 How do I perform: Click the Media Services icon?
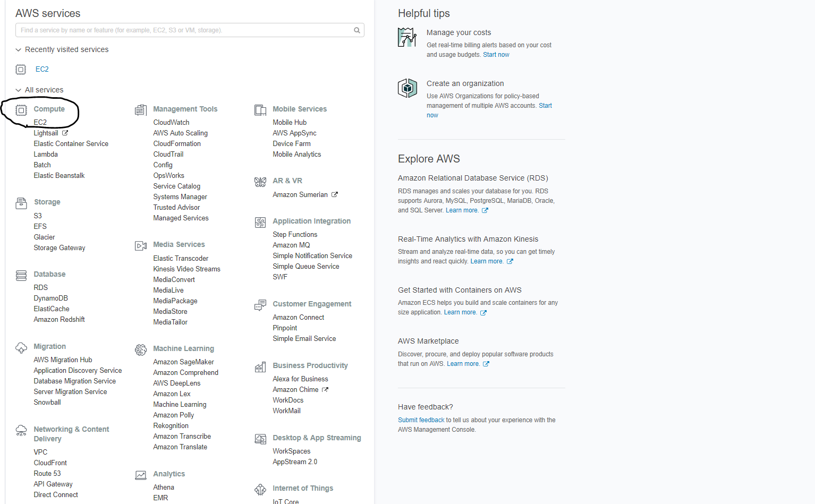coord(141,245)
